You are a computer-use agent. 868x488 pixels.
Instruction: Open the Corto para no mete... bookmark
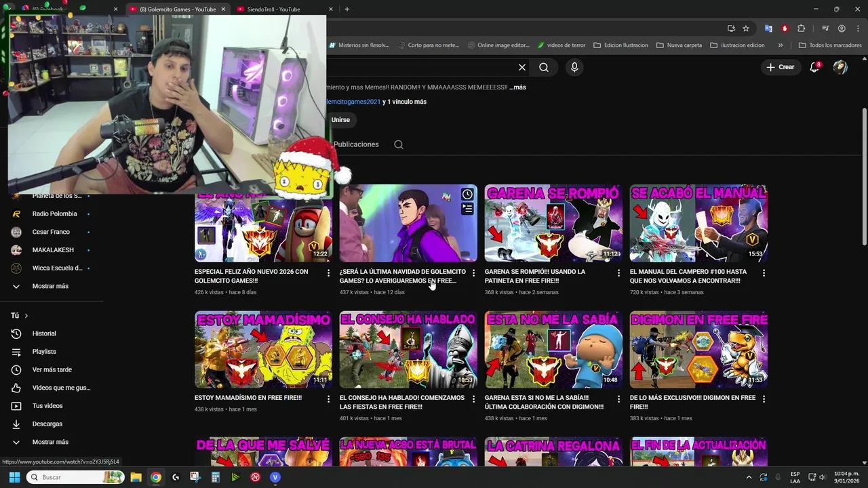point(428,45)
